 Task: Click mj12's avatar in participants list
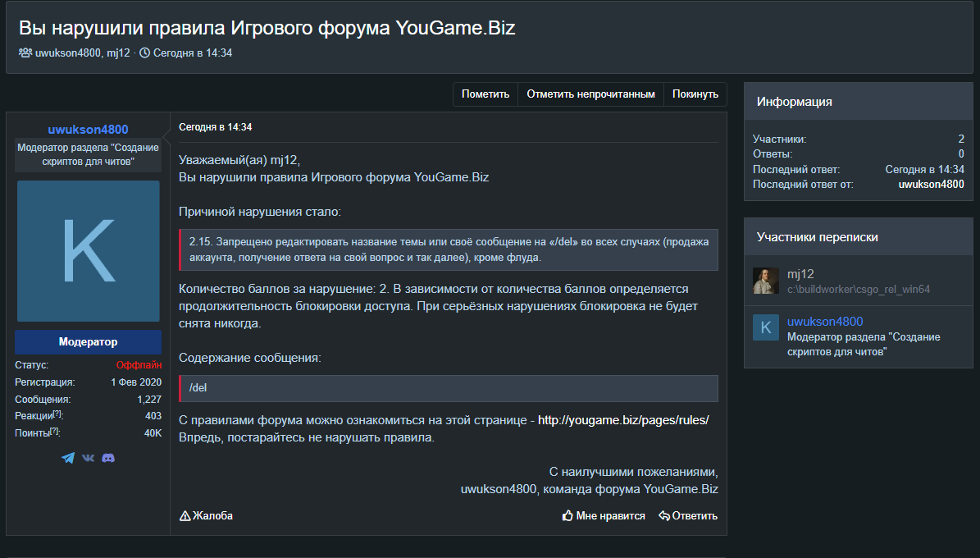click(x=766, y=281)
